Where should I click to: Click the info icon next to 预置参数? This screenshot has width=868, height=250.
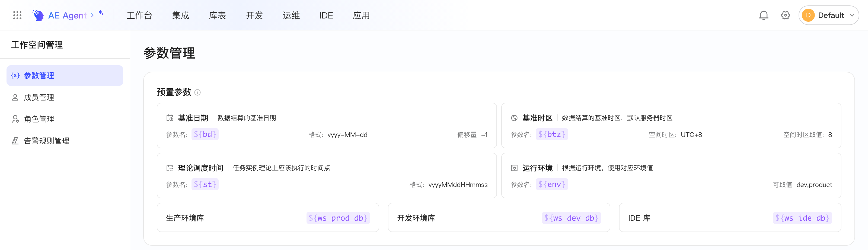[x=197, y=92]
